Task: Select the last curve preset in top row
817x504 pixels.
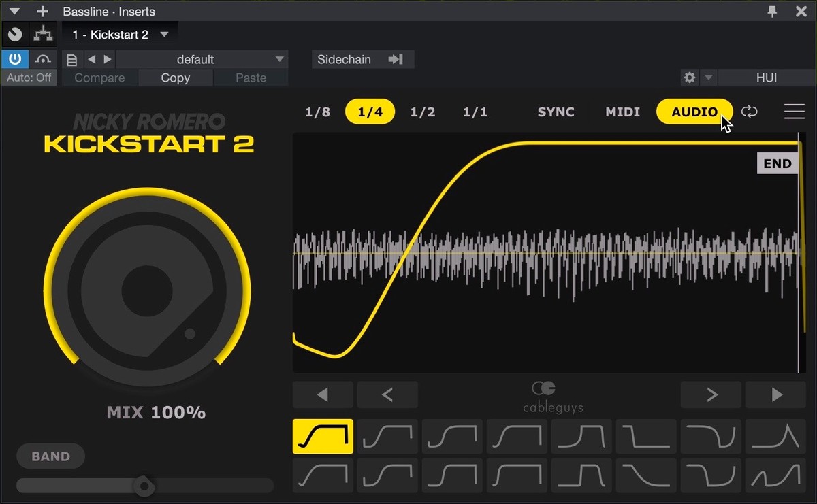Action: [775, 436]
